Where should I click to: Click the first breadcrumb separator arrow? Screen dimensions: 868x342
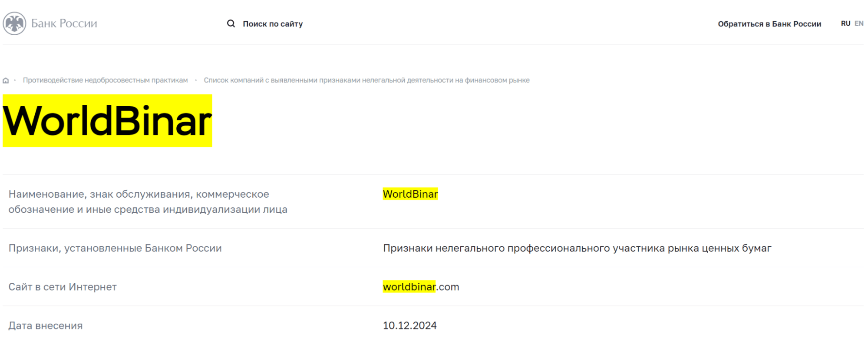pyautogui.click(x=15, y=80)
